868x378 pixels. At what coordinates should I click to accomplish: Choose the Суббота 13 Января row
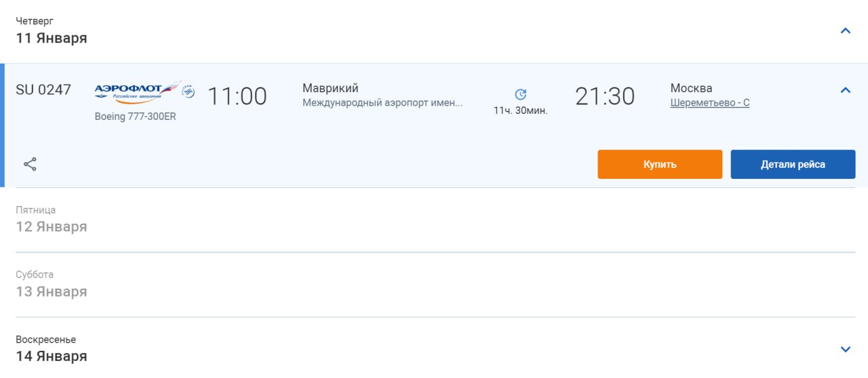[52, 285]
